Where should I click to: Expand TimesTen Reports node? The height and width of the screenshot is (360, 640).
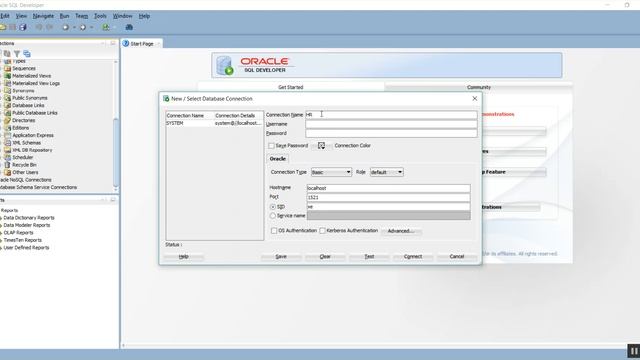point(1,240)
